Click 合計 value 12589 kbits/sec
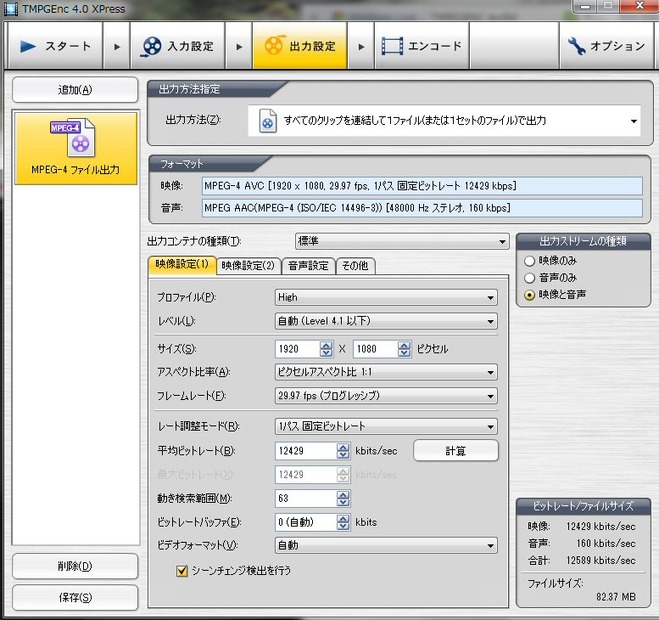The height and width of the screenshot is (620, 659). (x=601, y=560)
